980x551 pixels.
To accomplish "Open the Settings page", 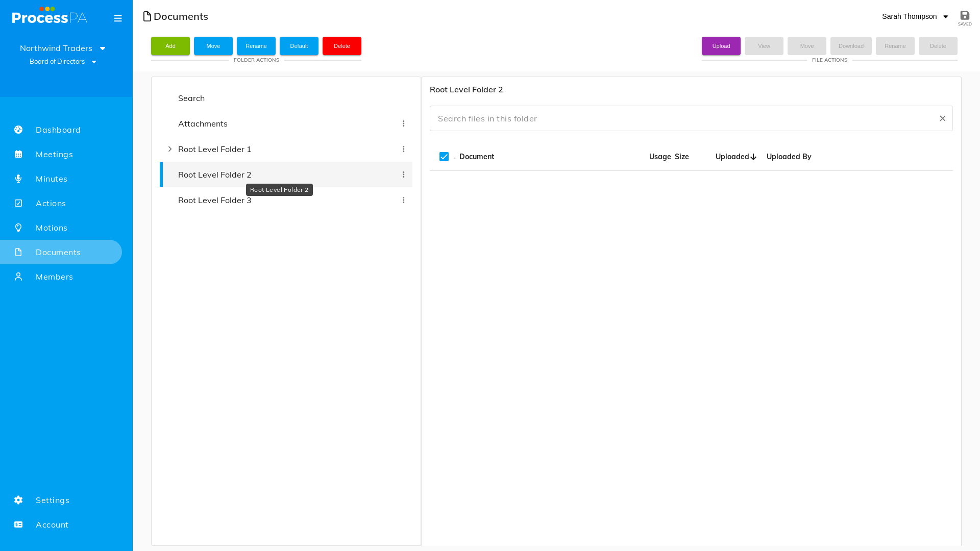I will (53, 500).
